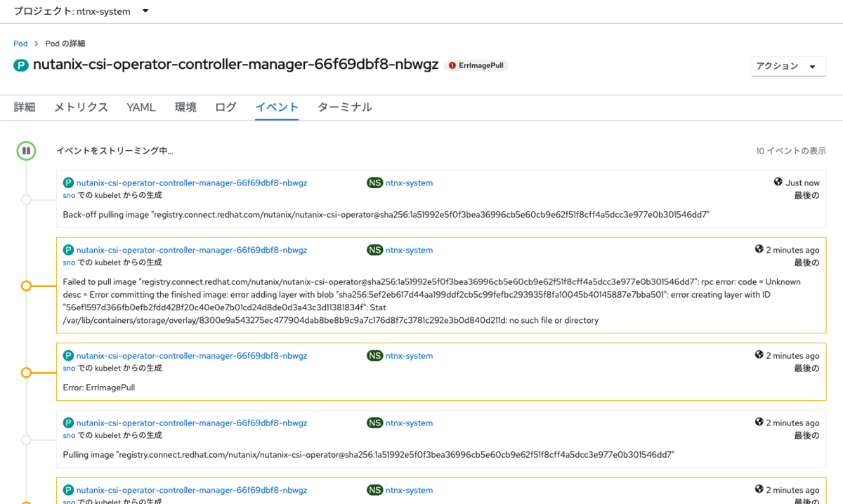
Task: Click globe icon in Failed to pull event
Action: [x=759, y=249]
